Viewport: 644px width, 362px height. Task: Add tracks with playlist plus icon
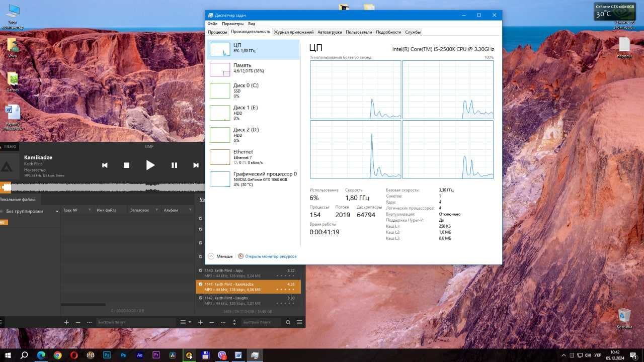200,322
